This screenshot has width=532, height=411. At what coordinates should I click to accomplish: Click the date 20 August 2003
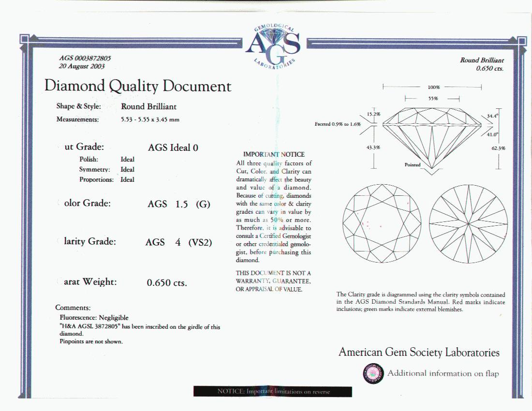coord(82,66)
